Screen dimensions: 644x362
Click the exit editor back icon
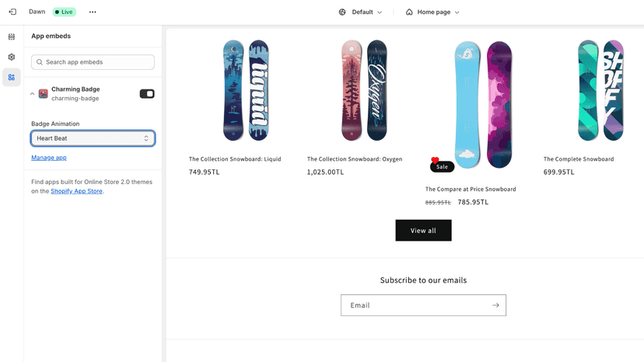[12, 12]
